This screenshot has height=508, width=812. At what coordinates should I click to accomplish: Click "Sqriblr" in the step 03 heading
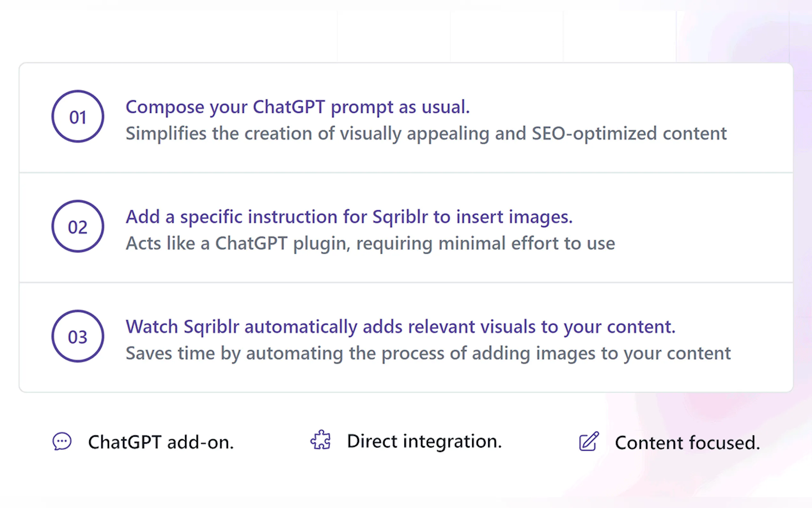(212, 327)
